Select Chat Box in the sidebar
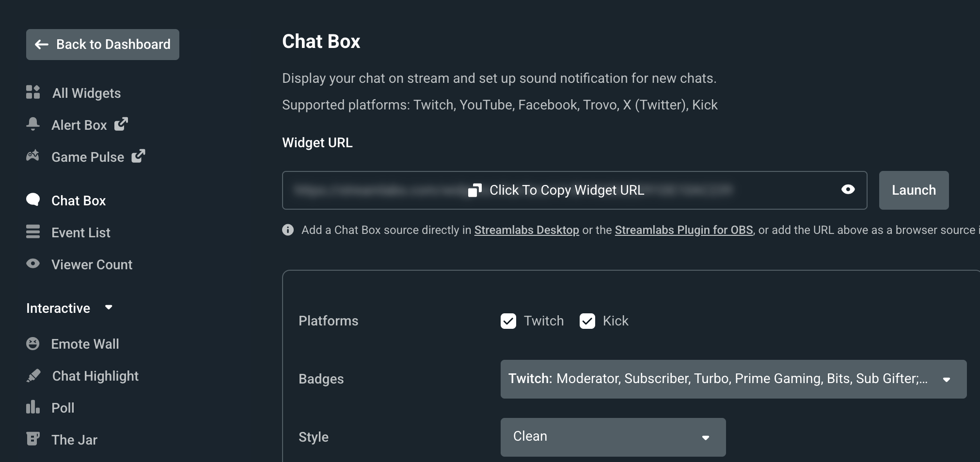Screen dimensions: 980x462 tap(79, 200)
